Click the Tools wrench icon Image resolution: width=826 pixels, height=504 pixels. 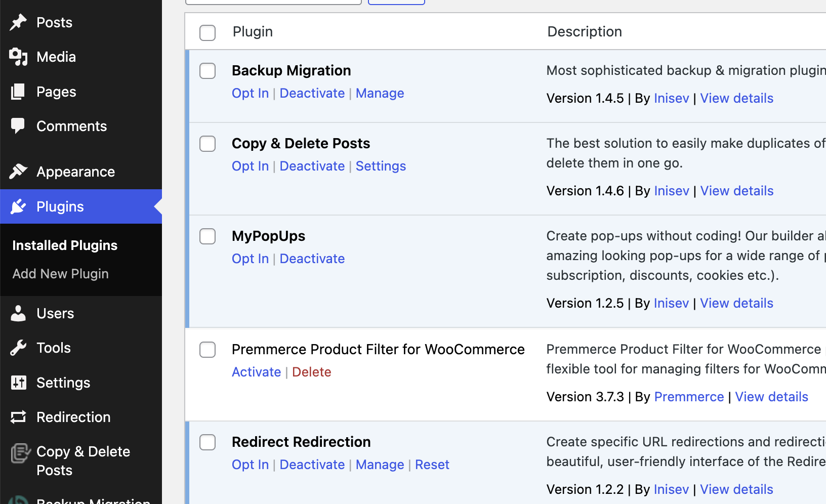tap(18, 348)
